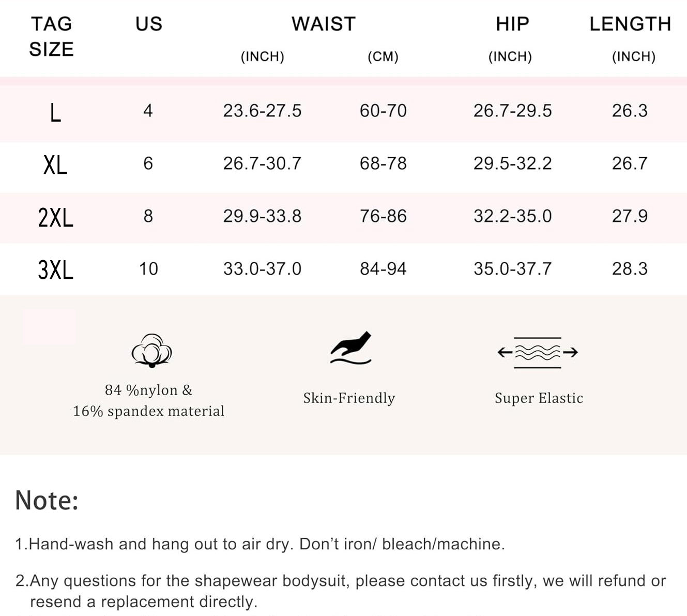The height and width of the screenshot is (616, 687).
Task: Click the Skin-Friendly hand icon
Action: [351, 348]
